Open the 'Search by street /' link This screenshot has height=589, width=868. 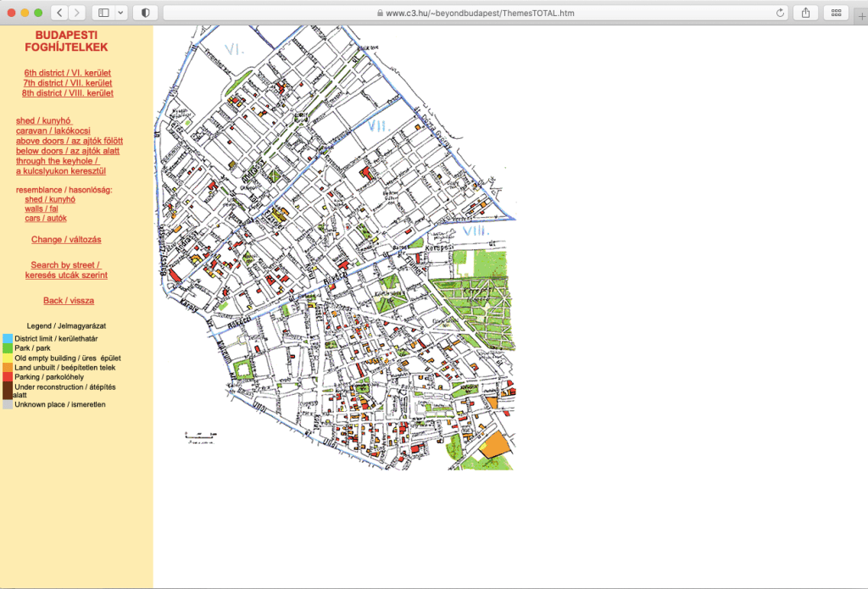(x=66, y=265)
